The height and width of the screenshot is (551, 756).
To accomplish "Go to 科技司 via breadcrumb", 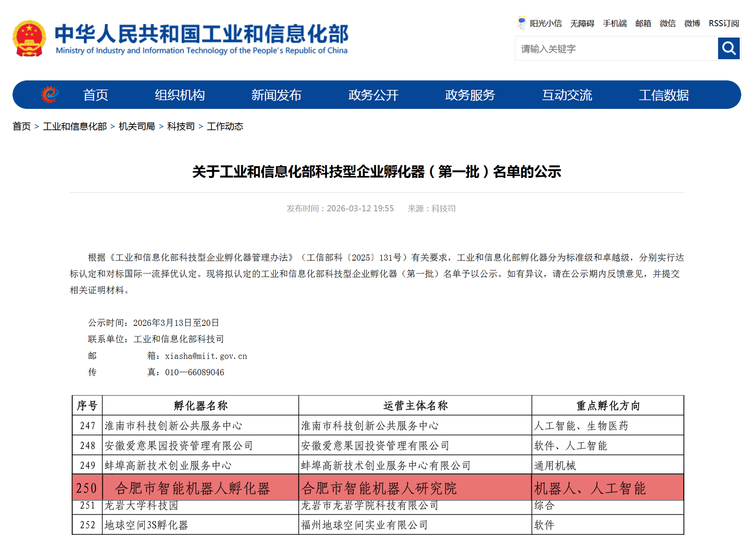I will tap(181, 126).
